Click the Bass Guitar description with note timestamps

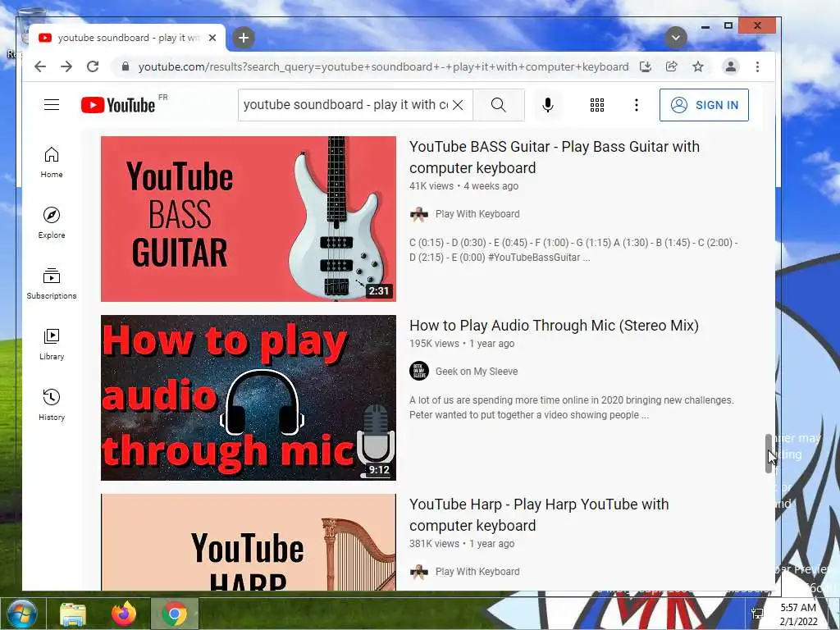click(573, 249)
